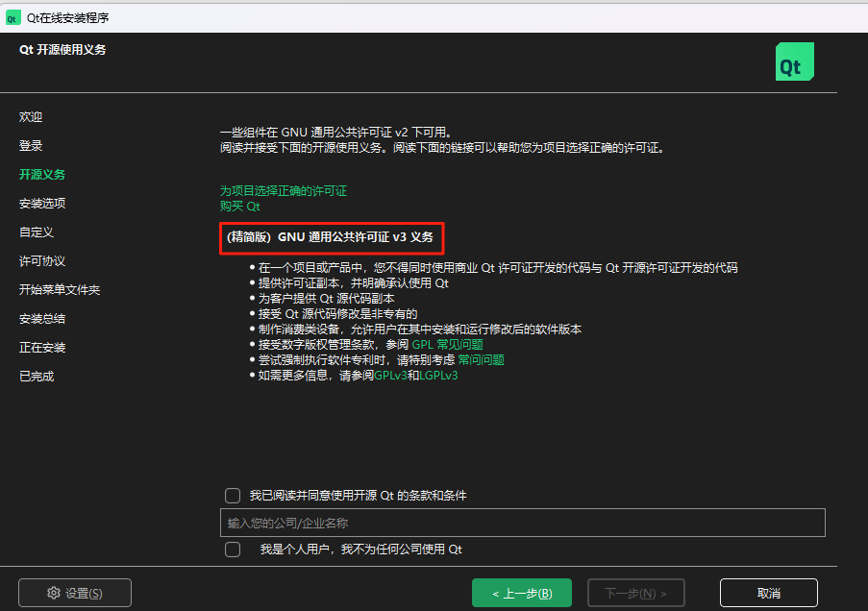Click the window title Qt在线安装程序
Screen dimensions: 868x611
point(67,17)
